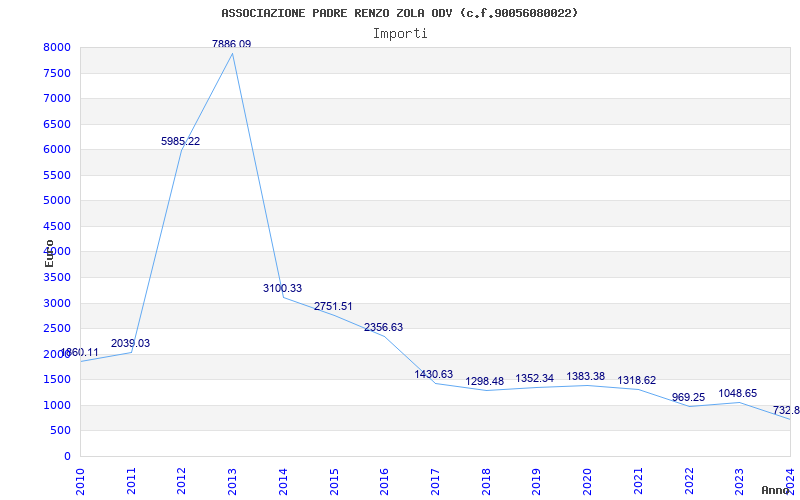Image resolution: width=800 pixels, height=500 pixels.
Task: Click the y-axis value 0
Action: click(x=68, y=456)
